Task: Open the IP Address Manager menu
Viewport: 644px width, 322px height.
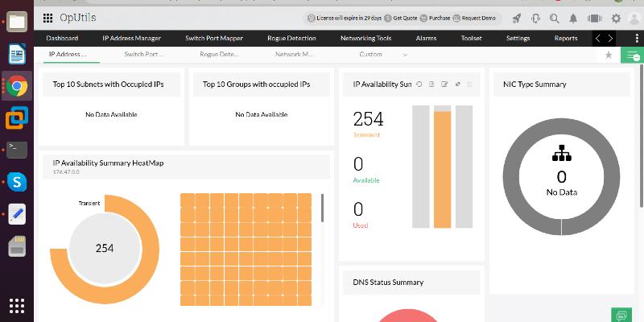Action: (131, 39)
